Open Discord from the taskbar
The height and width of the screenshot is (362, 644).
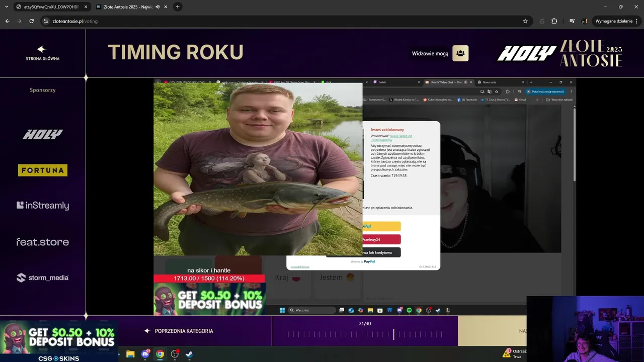click(x=145, y=354)
